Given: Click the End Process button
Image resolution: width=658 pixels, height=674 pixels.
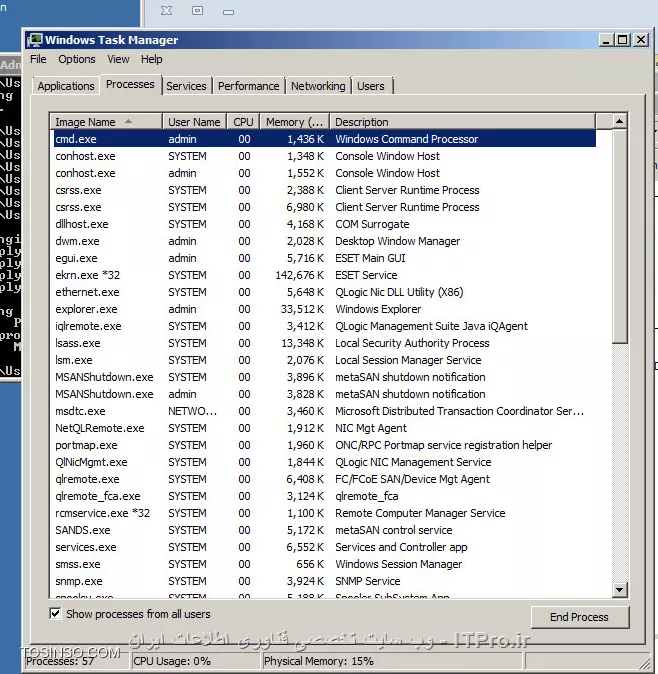Looking at the screenshot, I should [579, 617].
